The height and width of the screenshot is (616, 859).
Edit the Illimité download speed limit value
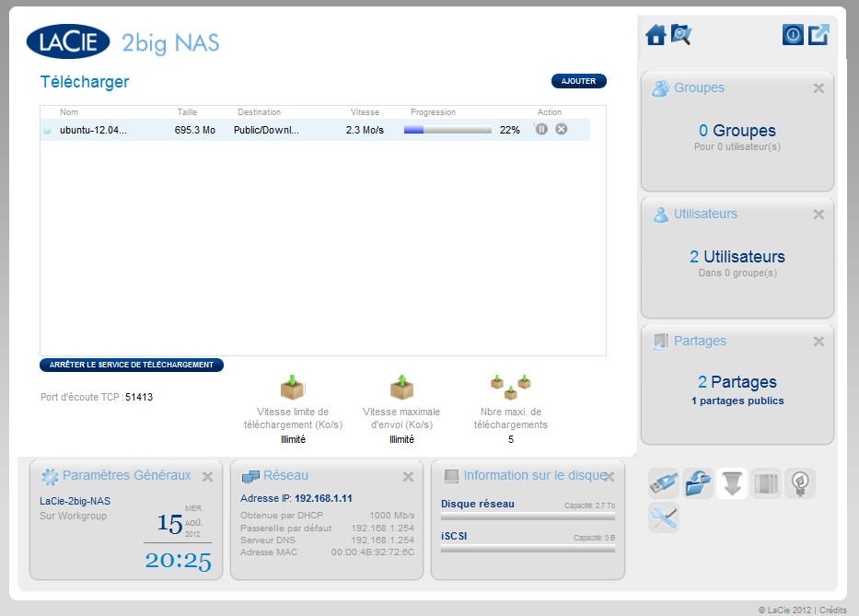pos(293,439)
